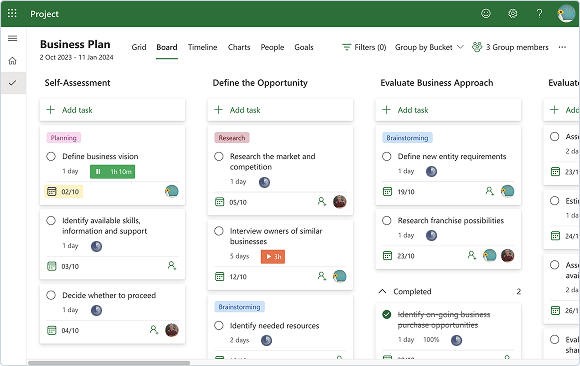The height and width of the screenshot is (366, 580).
Task: Open the Charts tab
Action: pyautogui.click(x=239, y=47)
